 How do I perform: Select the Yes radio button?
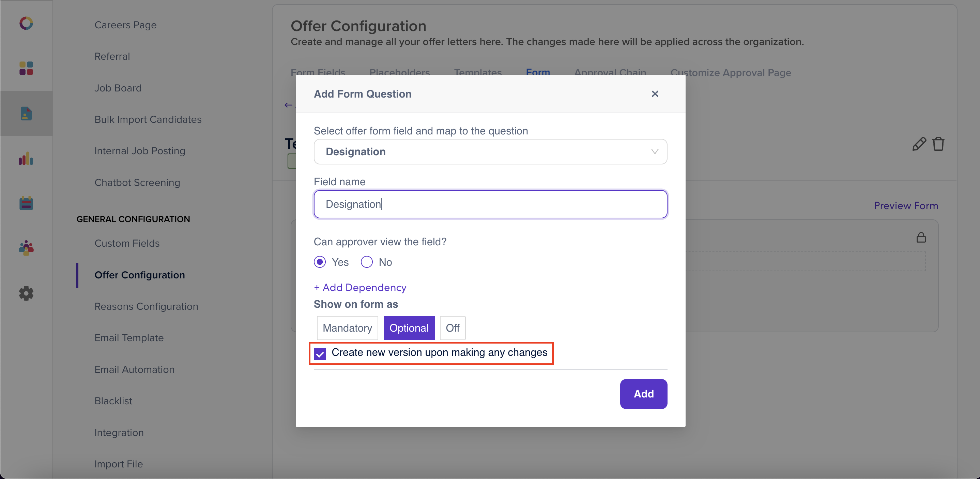click(x=320, y=262)
